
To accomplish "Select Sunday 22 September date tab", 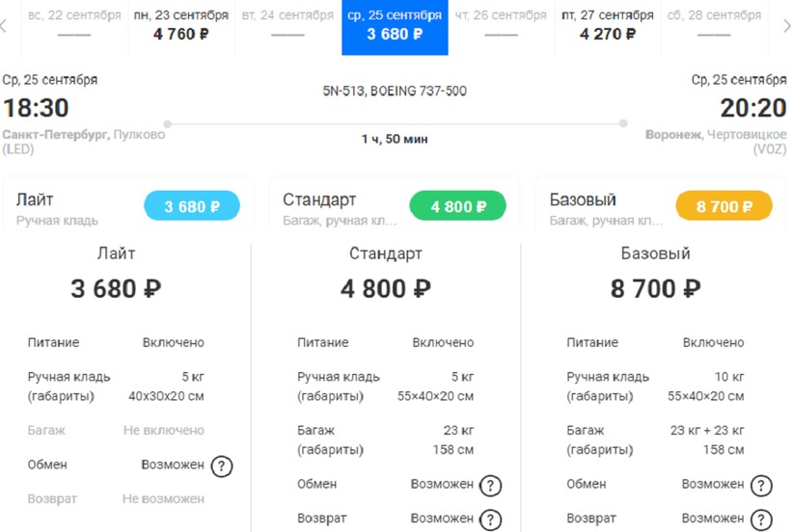I will click(x=74, y=26).
